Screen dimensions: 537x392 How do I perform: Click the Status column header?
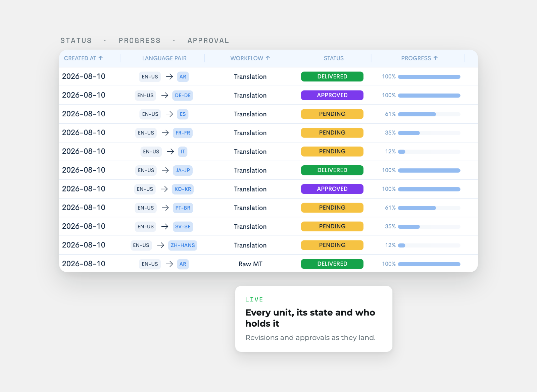(x=334, y=58)
